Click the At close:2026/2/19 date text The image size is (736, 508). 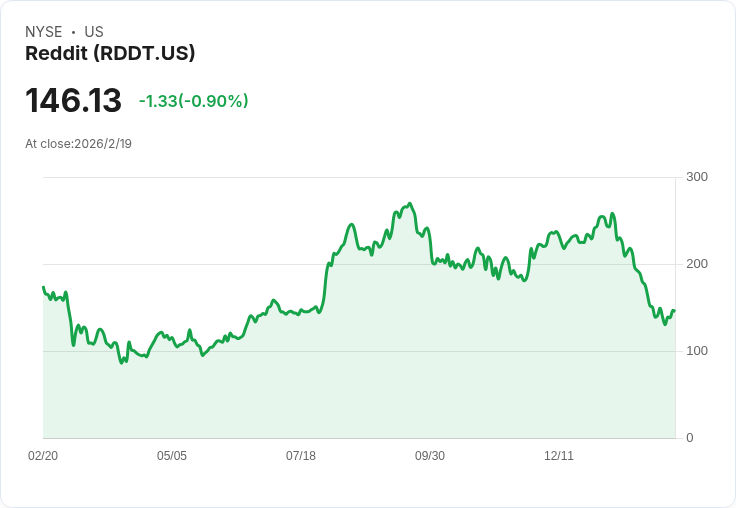tap(78, 144)
